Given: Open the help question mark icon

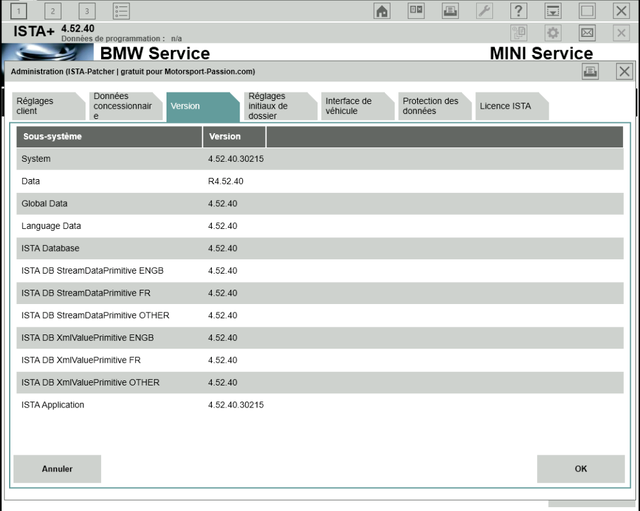Looking at the screenshot, I should (518, 11).
